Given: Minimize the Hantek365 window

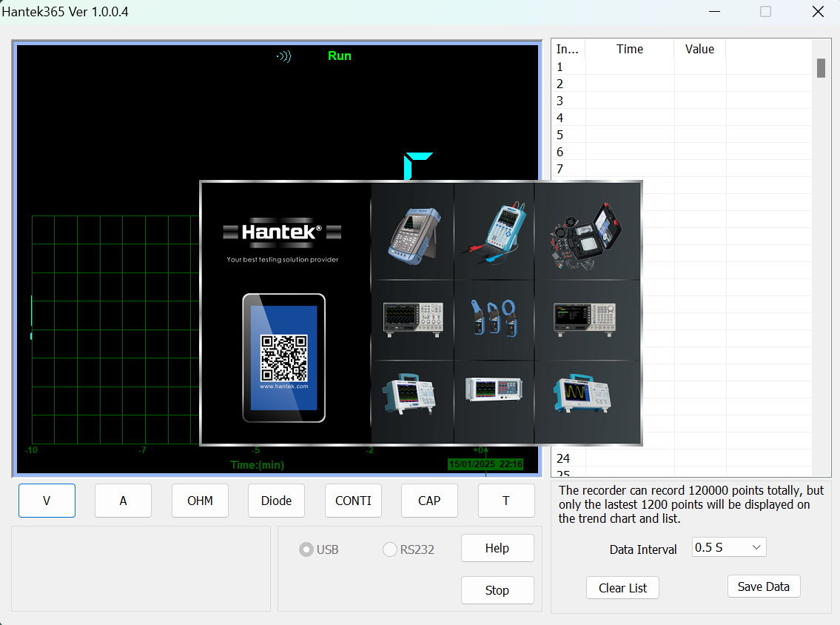Looking at the screenshot, I should coord(714,11).
